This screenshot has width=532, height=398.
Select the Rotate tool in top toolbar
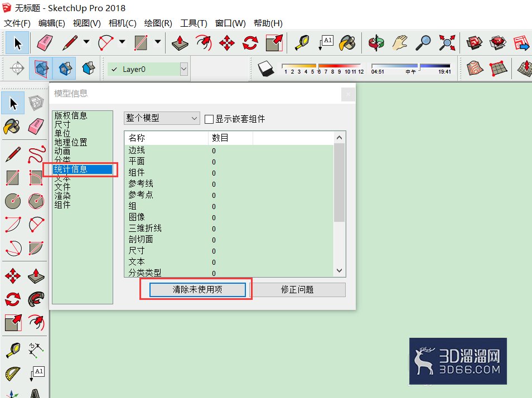250,43
